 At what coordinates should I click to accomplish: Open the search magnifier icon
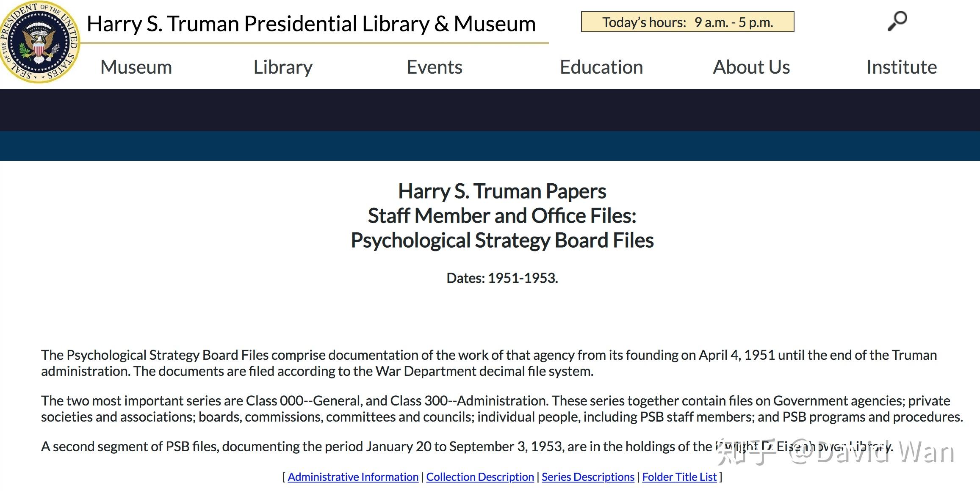click(897, 21)
